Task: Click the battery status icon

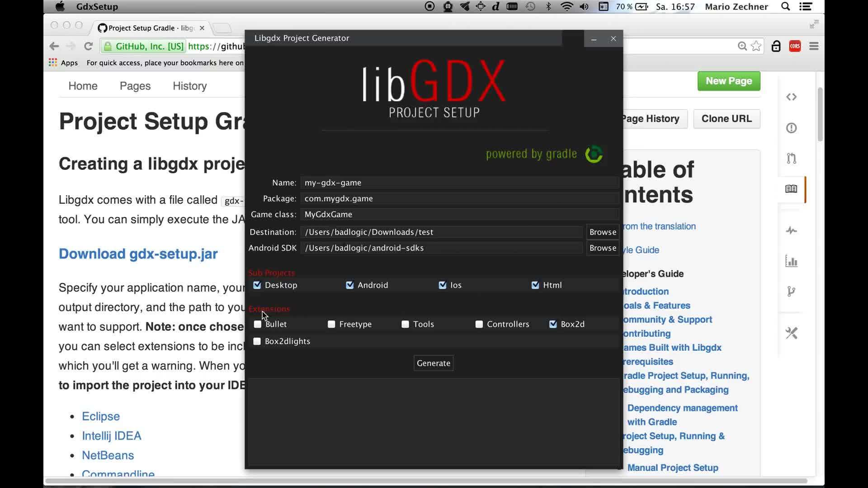Action: [x=642, y=6]
